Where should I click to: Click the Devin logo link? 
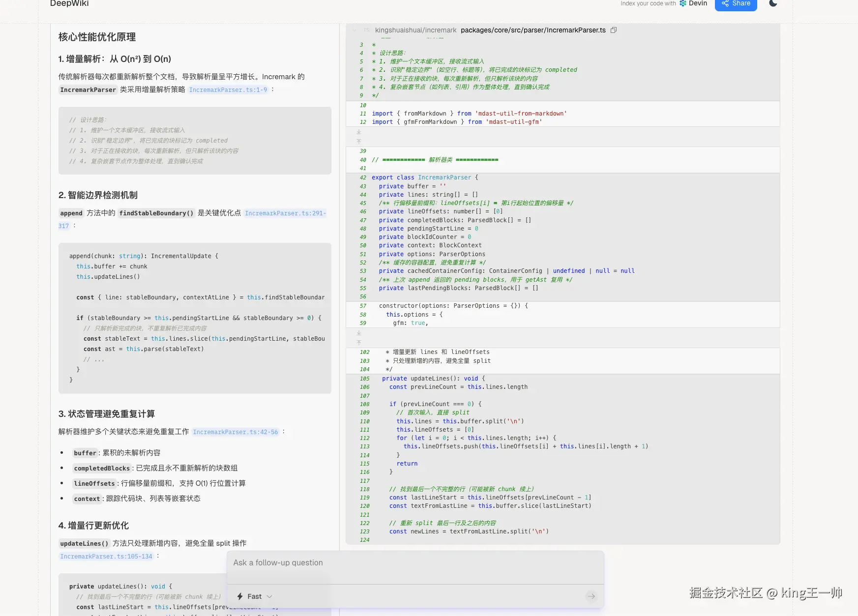coord(693,3)
